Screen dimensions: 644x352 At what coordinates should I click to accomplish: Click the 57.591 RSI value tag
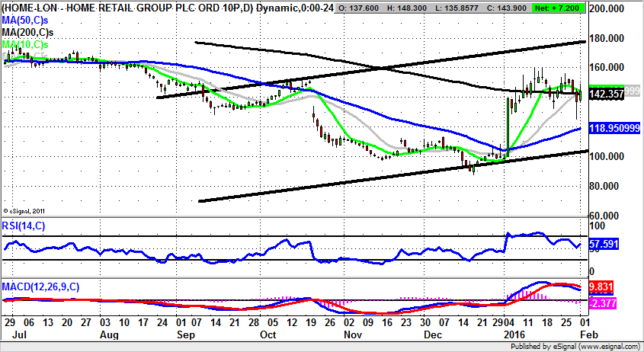[605, 245]
